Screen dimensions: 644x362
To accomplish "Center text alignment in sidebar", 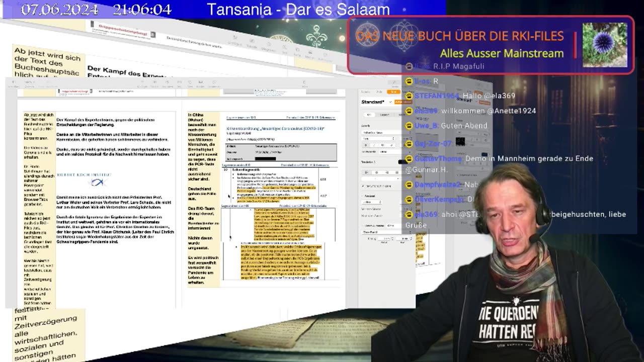I will pyautogui.click(x=376, y=172).
